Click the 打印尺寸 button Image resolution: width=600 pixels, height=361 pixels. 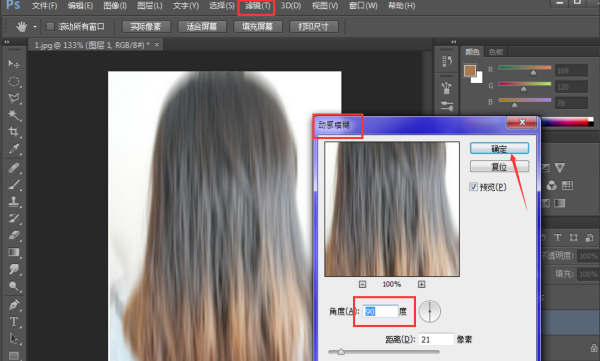click(x=313, y=26)
